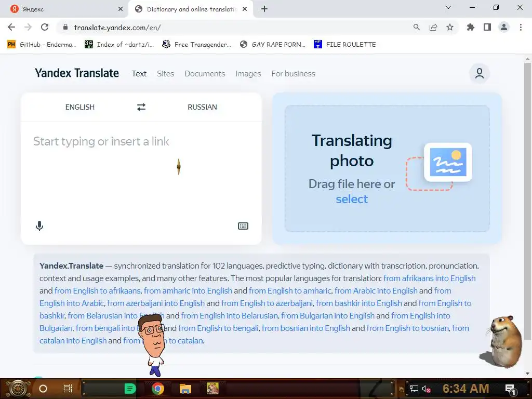This screenshot has height=399, width=532.
Task: Open the notification center icon
Action: tap(510, 389)
